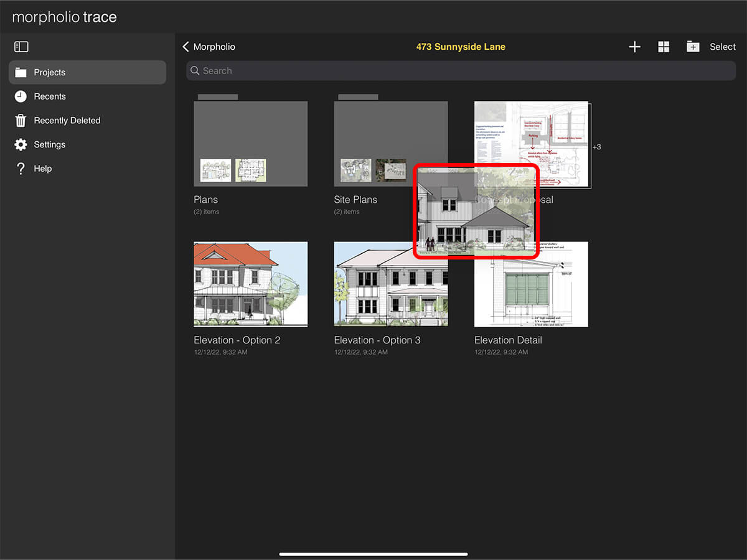747x560 pixels.
Task: Create a new folder with folder-plus icon
Action: [693, 47]
